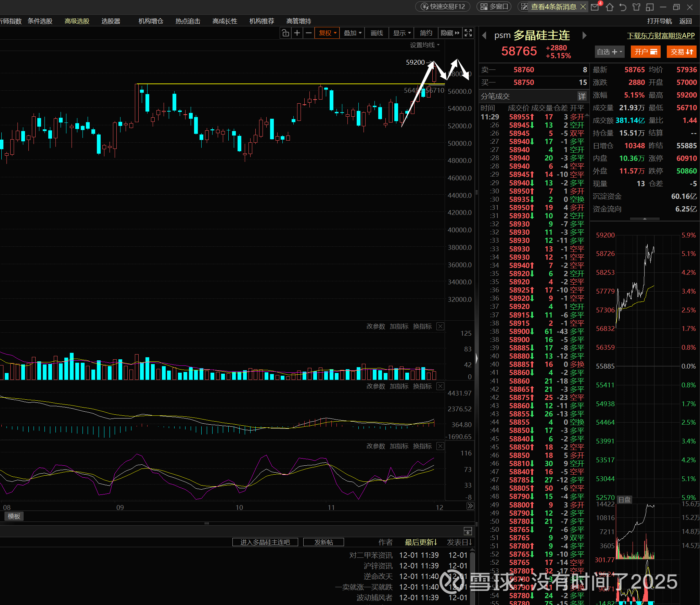Zoom out the chart with minus icon

tap(309, 33)
